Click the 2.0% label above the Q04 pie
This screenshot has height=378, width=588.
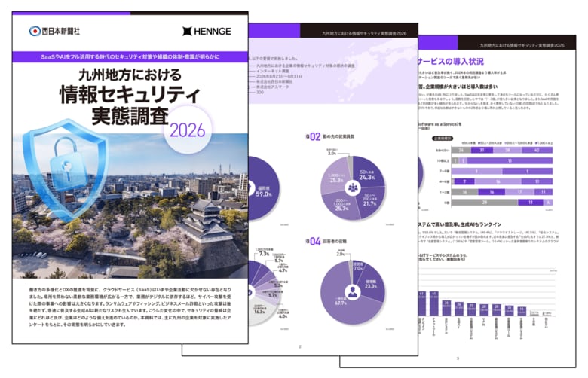pos(340,254)
